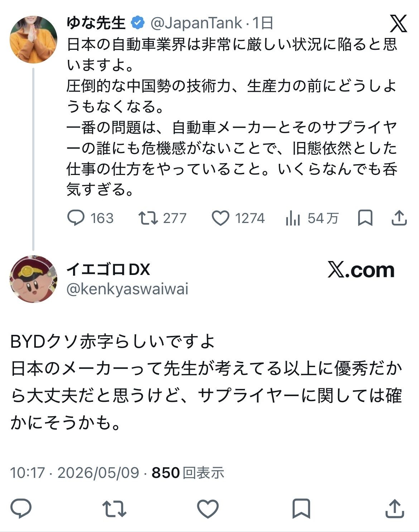Image resolution: width=419 pixels, height=532 pixels.
Task: Click the X logo at top right
Action: tap(398, 24)
